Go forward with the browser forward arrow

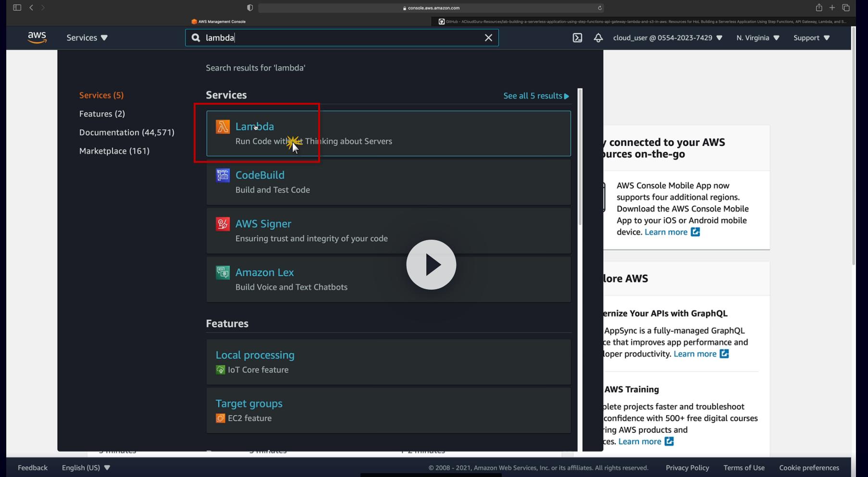click(x=43, y=8)
